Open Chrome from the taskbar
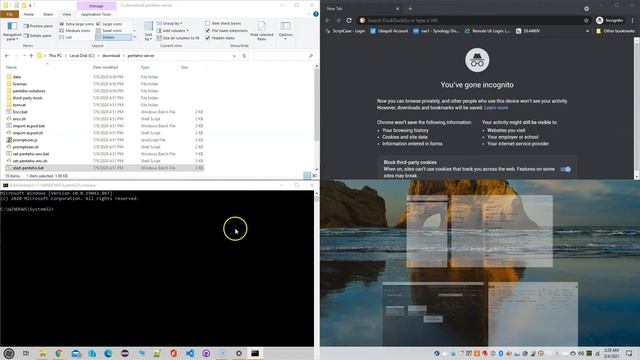 [x=59, y=353]
